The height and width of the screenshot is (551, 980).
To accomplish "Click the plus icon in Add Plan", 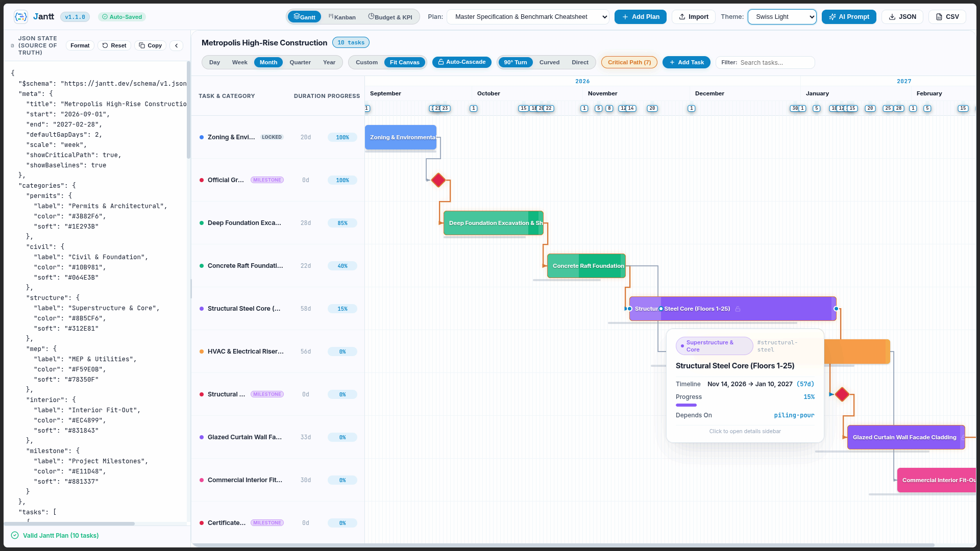I will click(x=625, y=17).
